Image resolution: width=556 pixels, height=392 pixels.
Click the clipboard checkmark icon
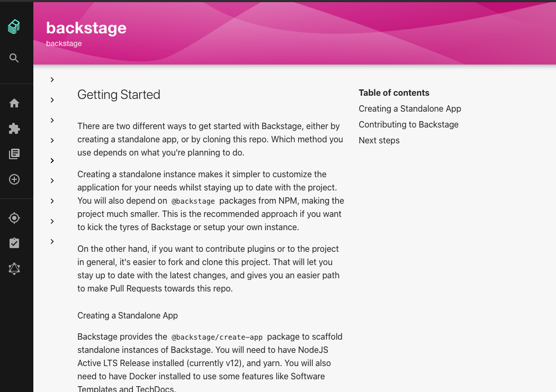[14, 242]
